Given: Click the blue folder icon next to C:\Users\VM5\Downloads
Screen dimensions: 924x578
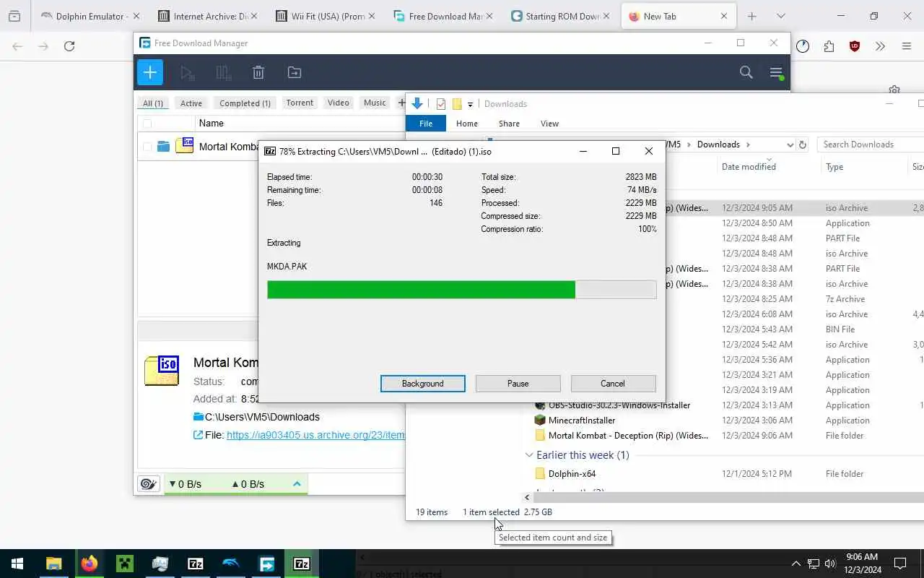Looking at the screenshot, I should (199, 417).
